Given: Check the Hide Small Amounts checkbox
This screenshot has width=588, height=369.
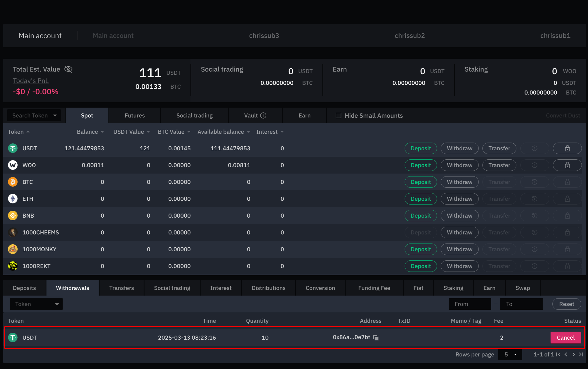Looking at the screenshot, I should point(338,116).
